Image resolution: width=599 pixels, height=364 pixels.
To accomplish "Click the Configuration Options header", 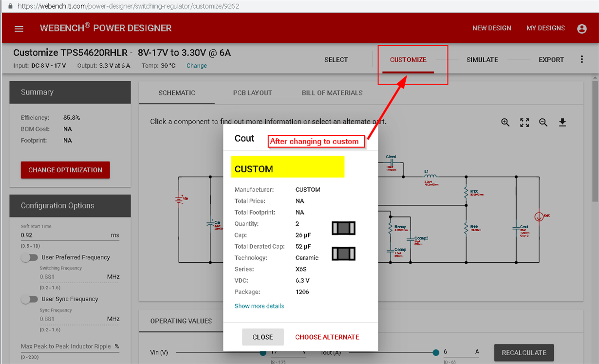I will (x=70, y=206).
